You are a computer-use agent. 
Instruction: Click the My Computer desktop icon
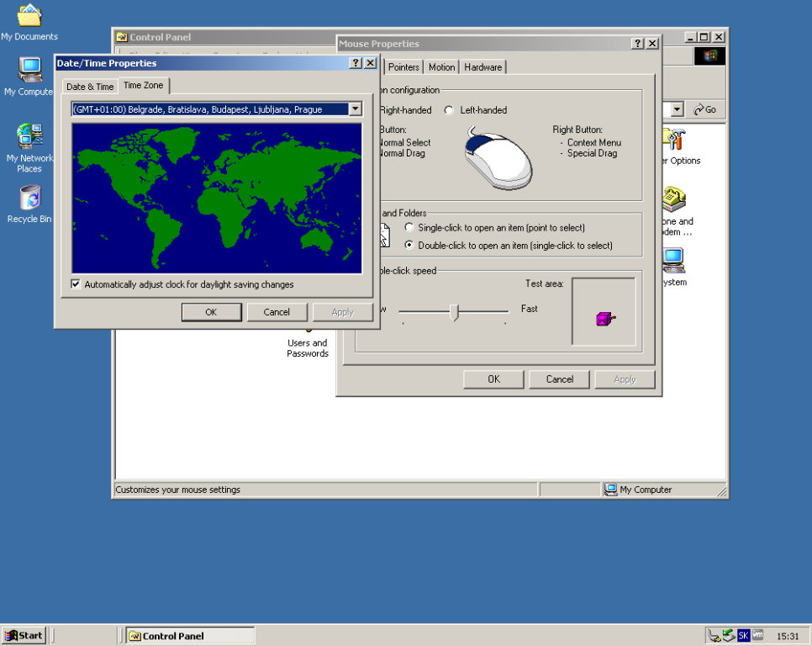pos(29,69)
